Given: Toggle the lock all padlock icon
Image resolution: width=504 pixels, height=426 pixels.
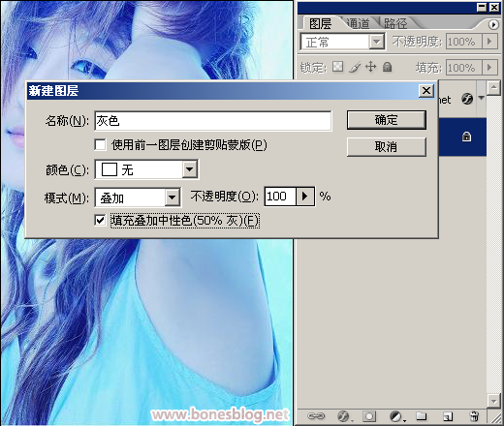Looking at the screenshot, I should tap(387, 67).
